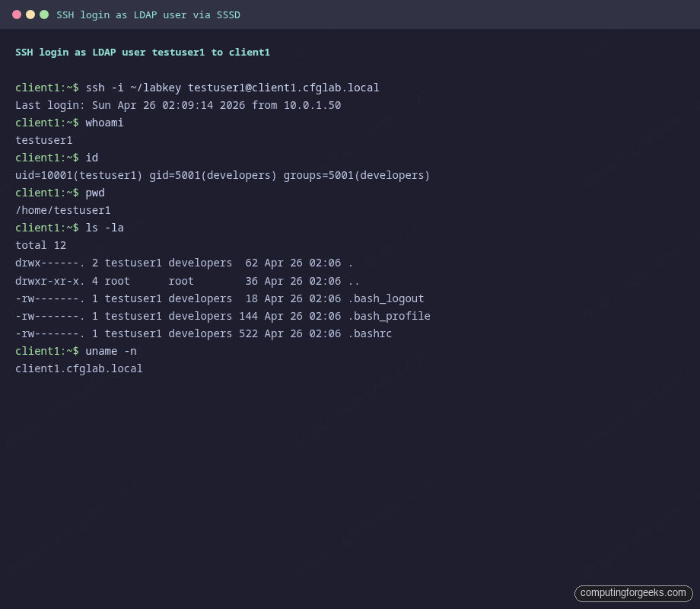The image size is (700, 609).
Task: Select the id command output line
Action: coord(221,175)
